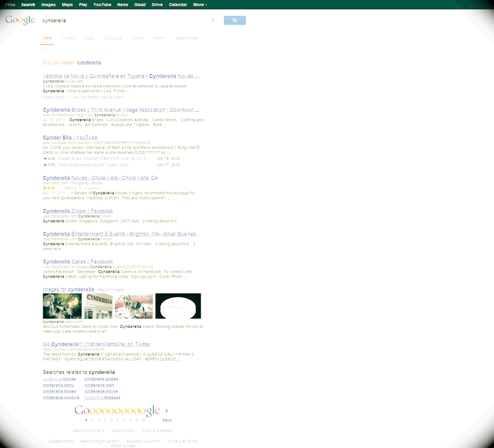Open the Advertising Programs footer link
Viewport: 494px width, 448px height.
[100, 442]
